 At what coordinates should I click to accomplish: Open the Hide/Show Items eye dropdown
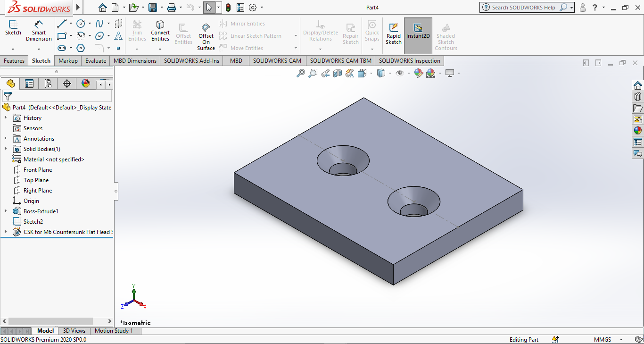click(x=409, y=73)
